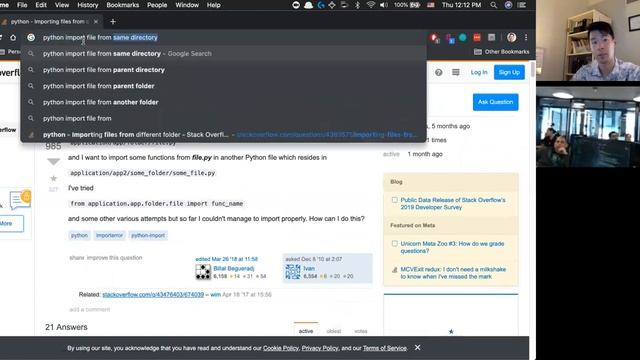
Task: Select the 'python - Importing files from' tab
Action: click(x=49, y=22)
